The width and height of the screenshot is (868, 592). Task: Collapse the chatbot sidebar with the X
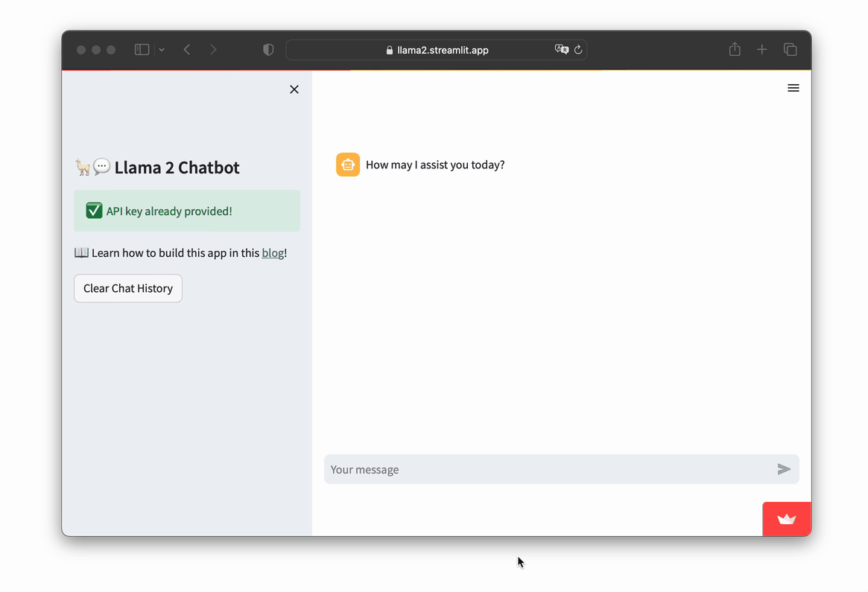point(294,89)
